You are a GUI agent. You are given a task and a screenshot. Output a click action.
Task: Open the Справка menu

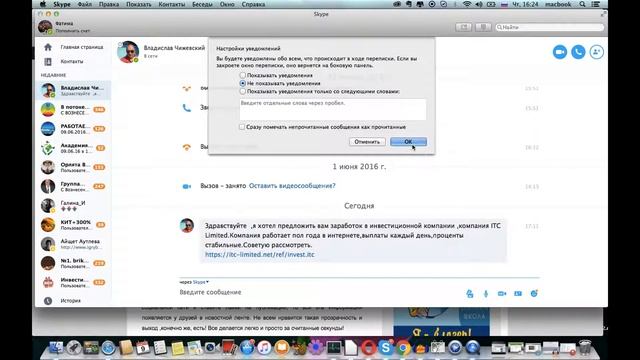tap(253, 4)
